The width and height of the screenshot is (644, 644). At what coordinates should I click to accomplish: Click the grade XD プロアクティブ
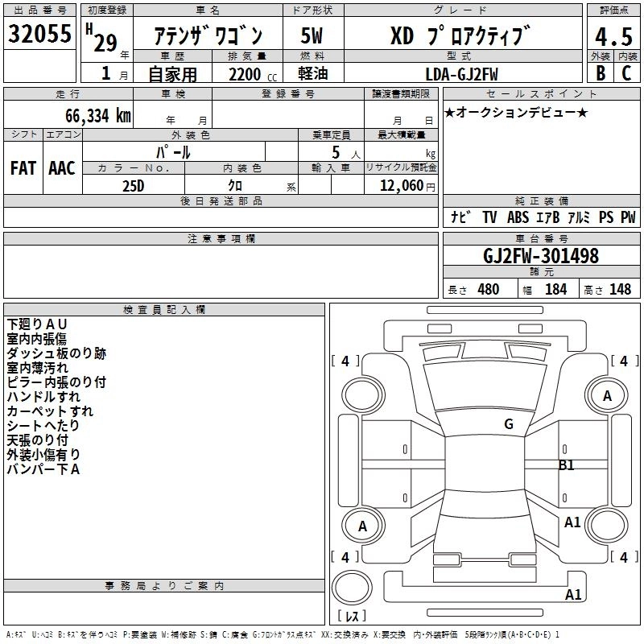coord(460,35)
